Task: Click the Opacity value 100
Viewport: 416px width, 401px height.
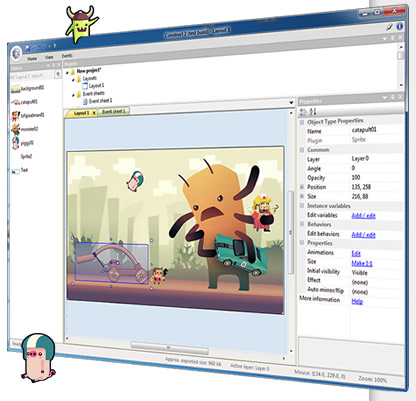Action: click(356, 177)
